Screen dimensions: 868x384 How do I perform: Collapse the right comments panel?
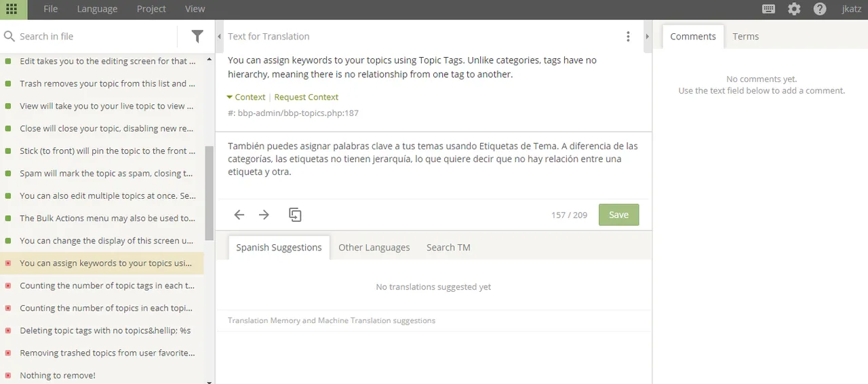[648, 37]
